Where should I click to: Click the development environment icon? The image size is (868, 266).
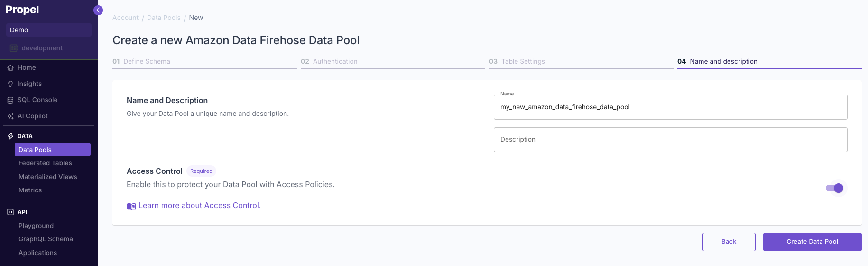pos(14,48)
